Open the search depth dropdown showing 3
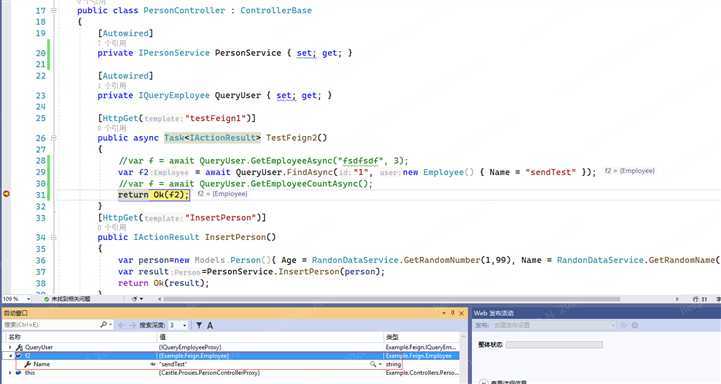Image resolution: width=721 pixels, height=384 pixels. [178, 325]
